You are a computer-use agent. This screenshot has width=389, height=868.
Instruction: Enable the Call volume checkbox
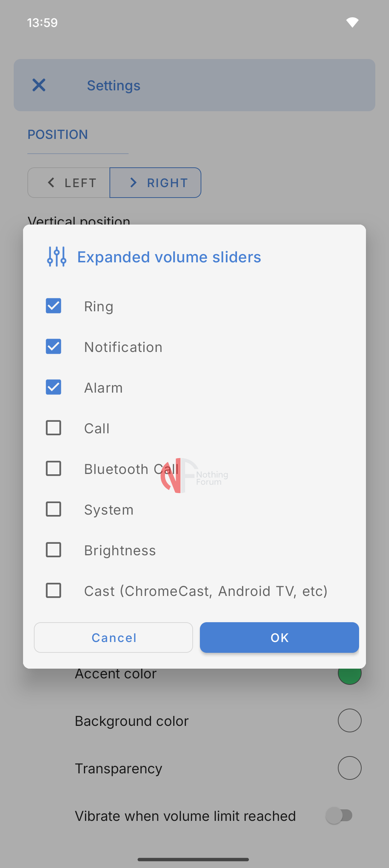(54, 428)
